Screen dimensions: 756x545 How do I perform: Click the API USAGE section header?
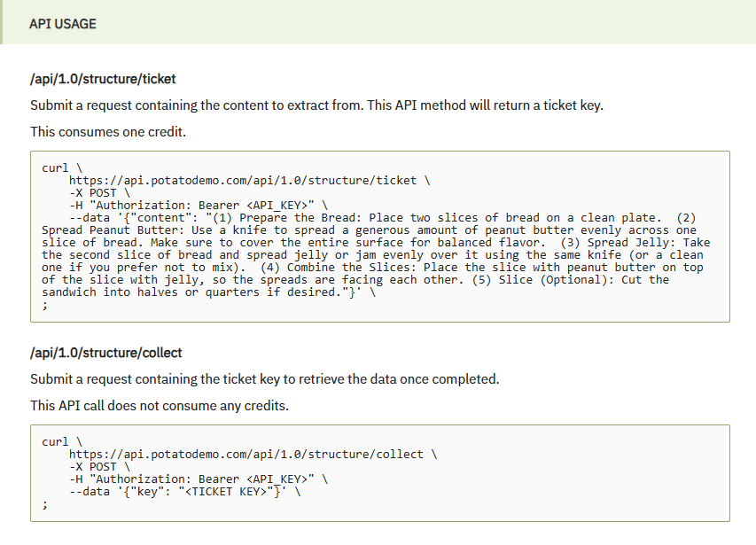click(63, 24)
